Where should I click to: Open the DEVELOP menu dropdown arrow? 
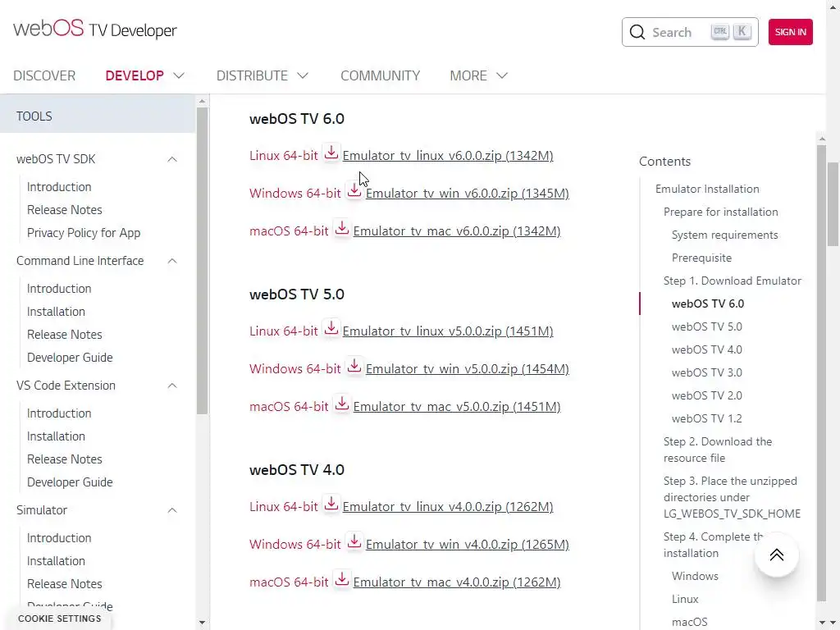pos(179,75)
